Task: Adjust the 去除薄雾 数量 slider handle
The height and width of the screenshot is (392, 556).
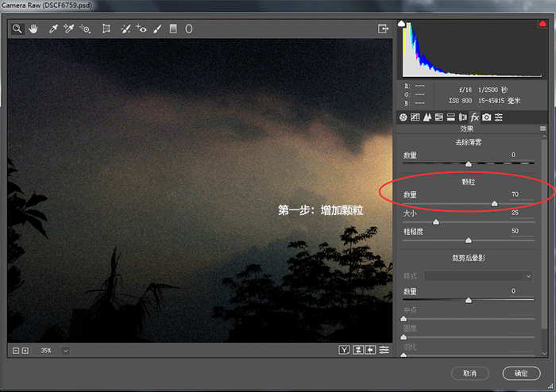Action: click(x=469, y=164)
